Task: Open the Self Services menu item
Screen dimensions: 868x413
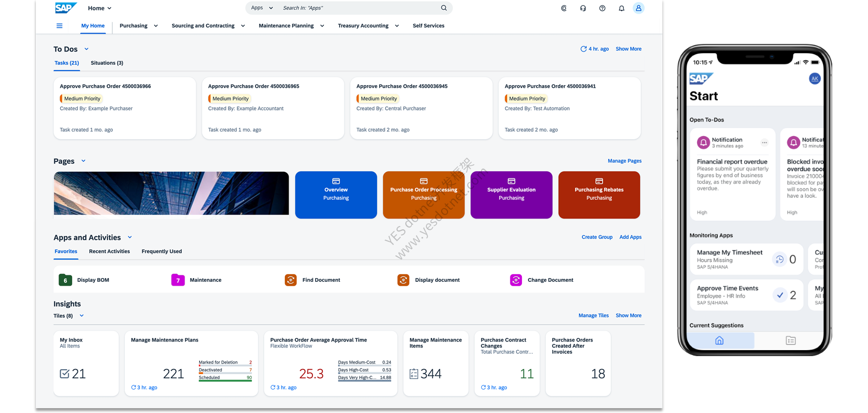Action: tap(429, 25)
